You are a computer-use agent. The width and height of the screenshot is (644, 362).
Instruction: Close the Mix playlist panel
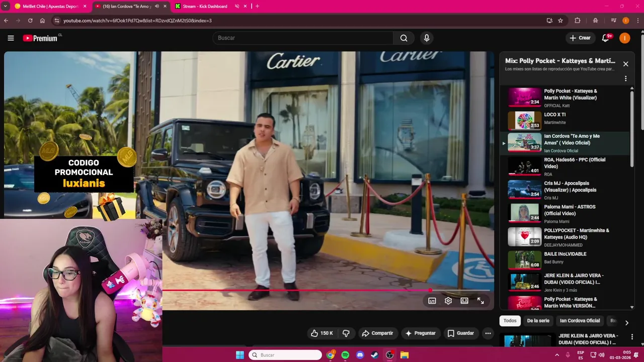pos(625,64)
